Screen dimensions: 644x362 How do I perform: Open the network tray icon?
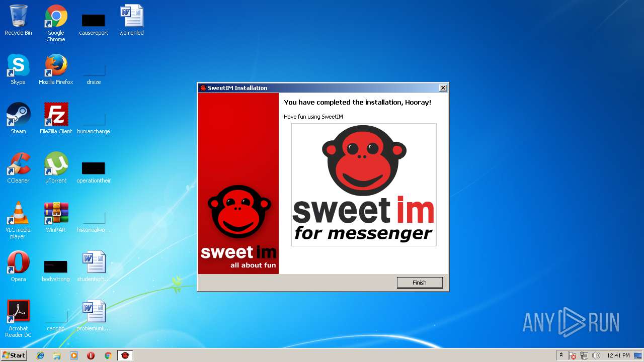tap(584, 355)
